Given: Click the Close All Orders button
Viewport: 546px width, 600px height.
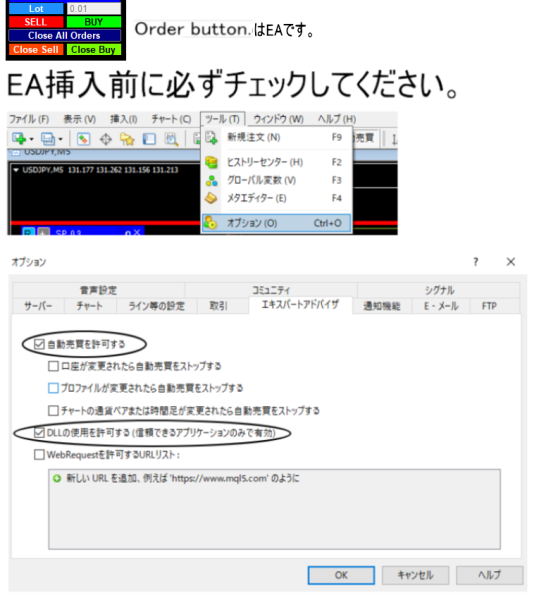Looking at the screenshot, I should pyautogui.click(x=65, y=36).
